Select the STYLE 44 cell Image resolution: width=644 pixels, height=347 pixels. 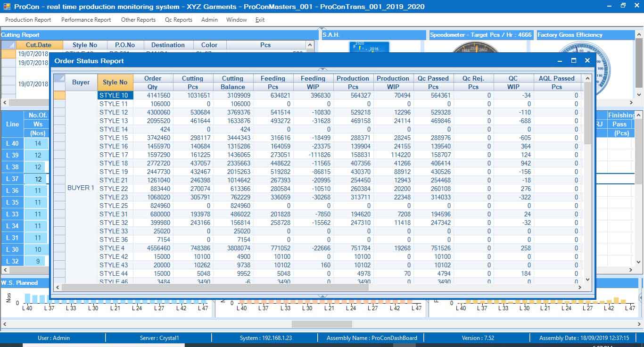116,273
